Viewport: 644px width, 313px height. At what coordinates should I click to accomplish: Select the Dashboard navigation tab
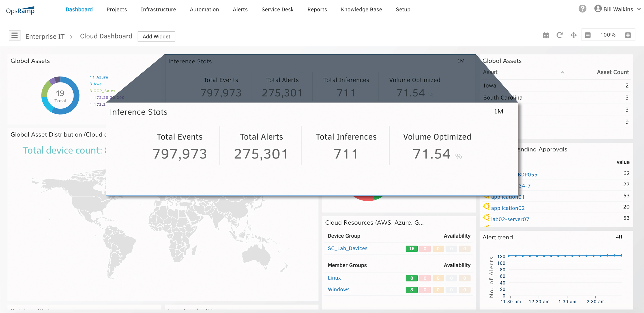pyautogui.click(x=79, y=9)
